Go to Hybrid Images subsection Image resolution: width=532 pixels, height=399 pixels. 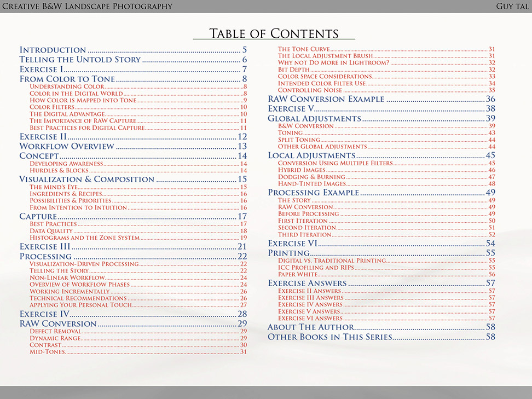tap(386, 170)
